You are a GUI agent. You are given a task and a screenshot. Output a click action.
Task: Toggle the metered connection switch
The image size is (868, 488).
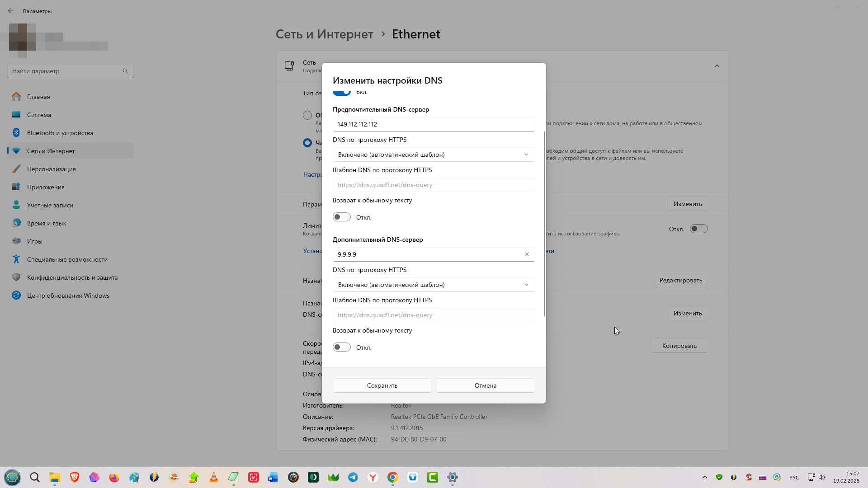698,229
